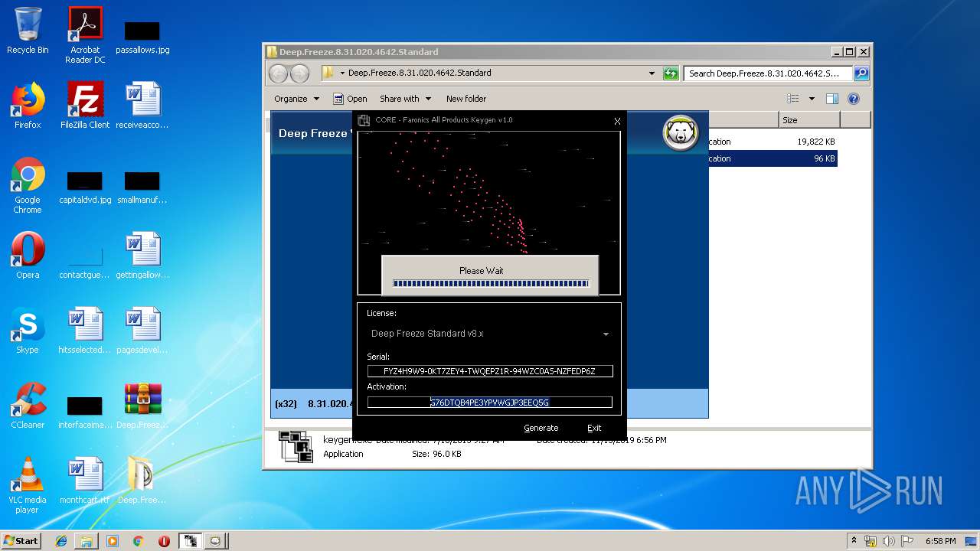Image resolution: width=980 pixels, height=551 pixels.
Task: Open the License product dropdown
Action: pos(490,334)
